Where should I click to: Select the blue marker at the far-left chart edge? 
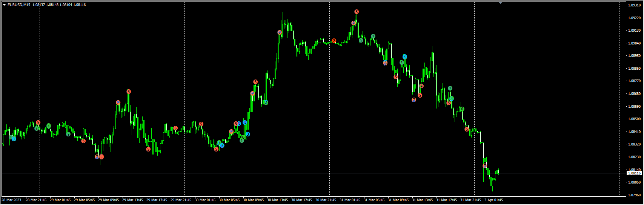point(14,139)
